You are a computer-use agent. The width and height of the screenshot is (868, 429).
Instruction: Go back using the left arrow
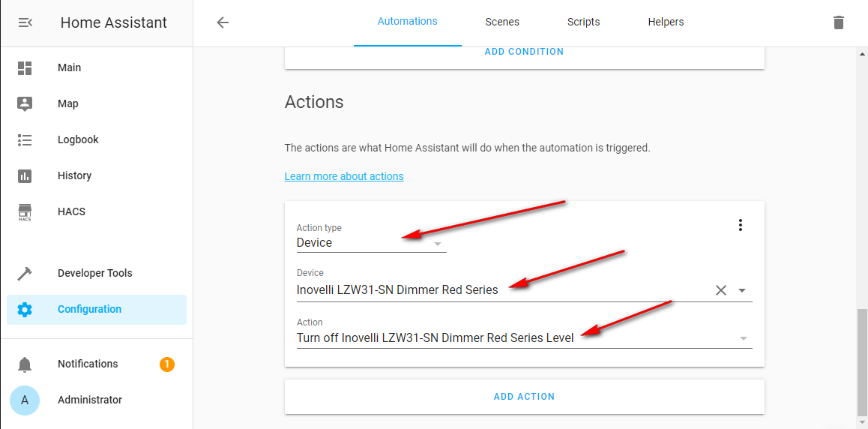click(223, 22)
